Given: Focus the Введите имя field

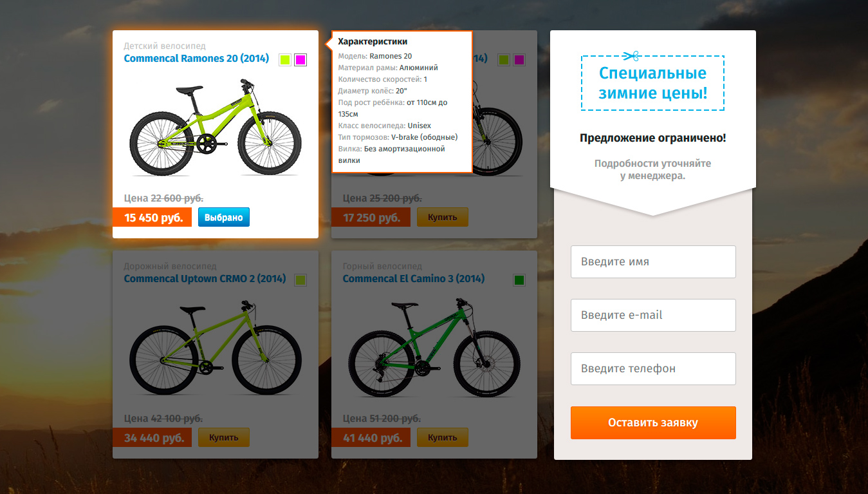Looking at the screenshot, I should click(x=653, y=261).
